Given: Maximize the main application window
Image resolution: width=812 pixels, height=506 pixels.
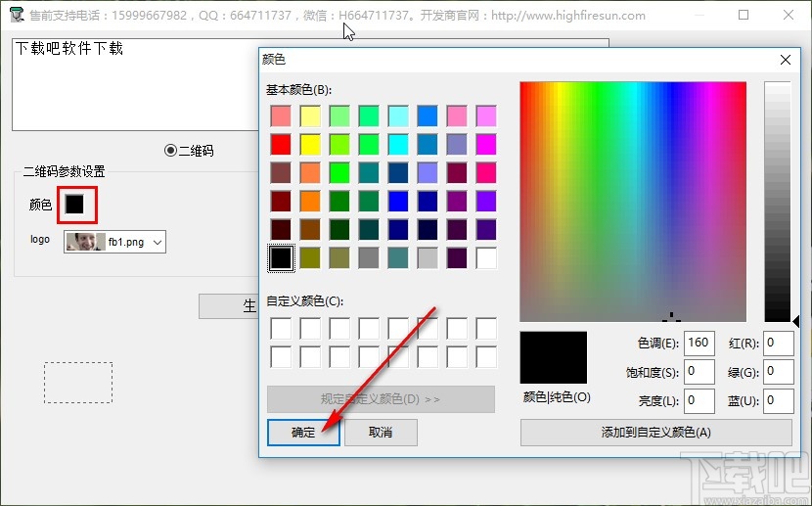Looking at the screenshot, I should [x=744, y=15].
